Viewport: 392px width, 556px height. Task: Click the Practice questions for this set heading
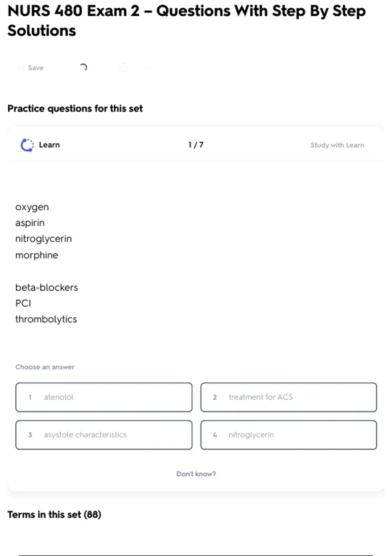pos(75,109)
